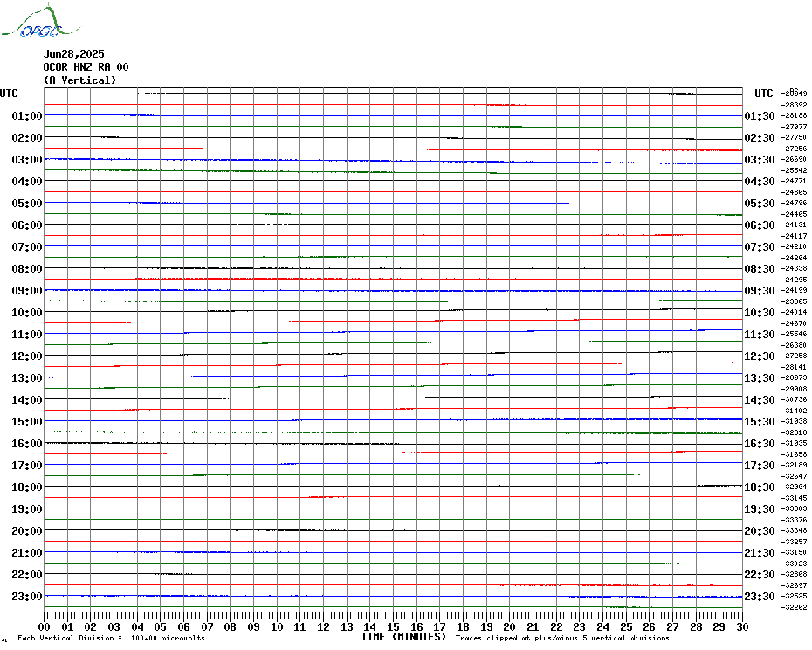Click the 21:30 time label
Screen dimensions: 812x650
[760, 552]
